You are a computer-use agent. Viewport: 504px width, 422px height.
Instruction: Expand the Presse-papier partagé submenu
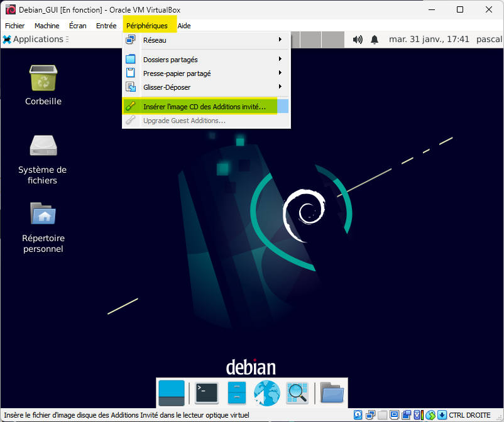click(x=206, y=73)
